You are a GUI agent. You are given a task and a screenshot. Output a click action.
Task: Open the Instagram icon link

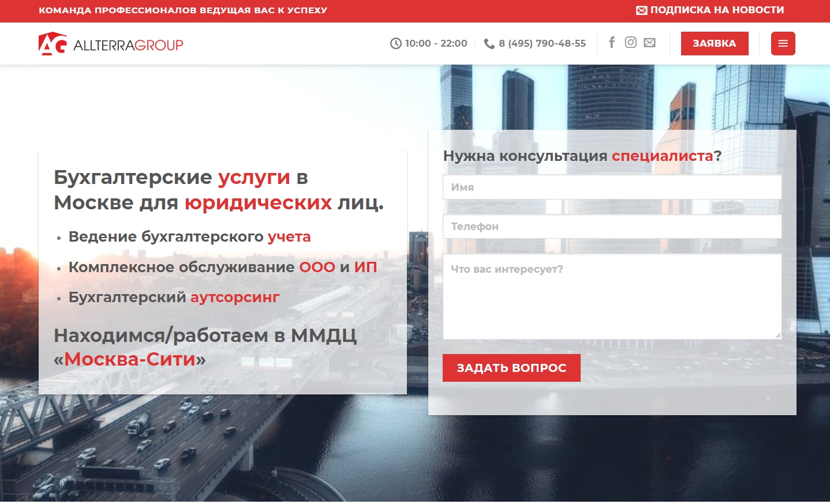tap(631, 42)
